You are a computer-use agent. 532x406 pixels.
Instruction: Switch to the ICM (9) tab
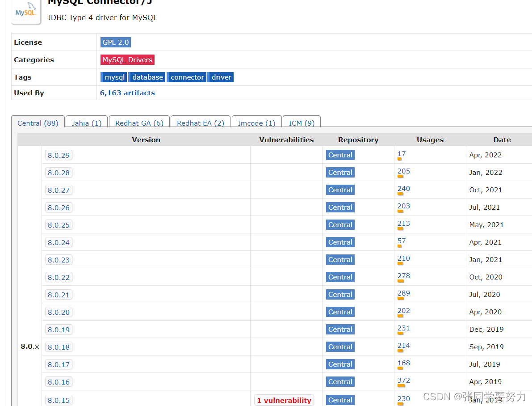coord(302,123)
